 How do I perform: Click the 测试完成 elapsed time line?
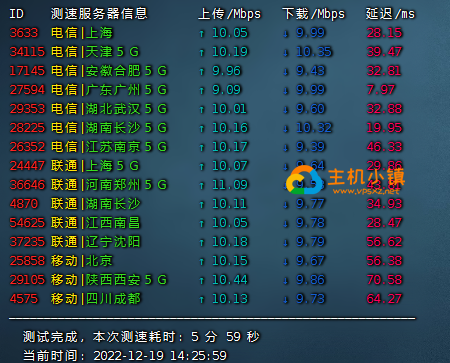[141, 337]
